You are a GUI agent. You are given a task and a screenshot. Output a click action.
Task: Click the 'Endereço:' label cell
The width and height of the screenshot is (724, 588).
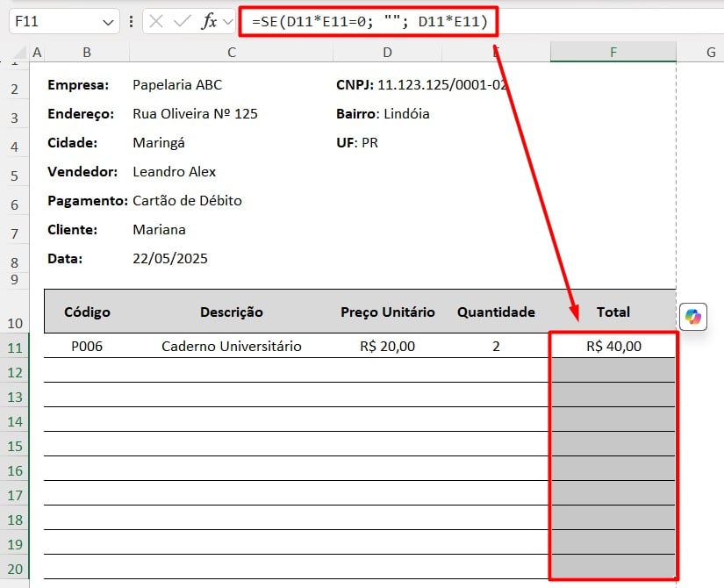[81, 113]
